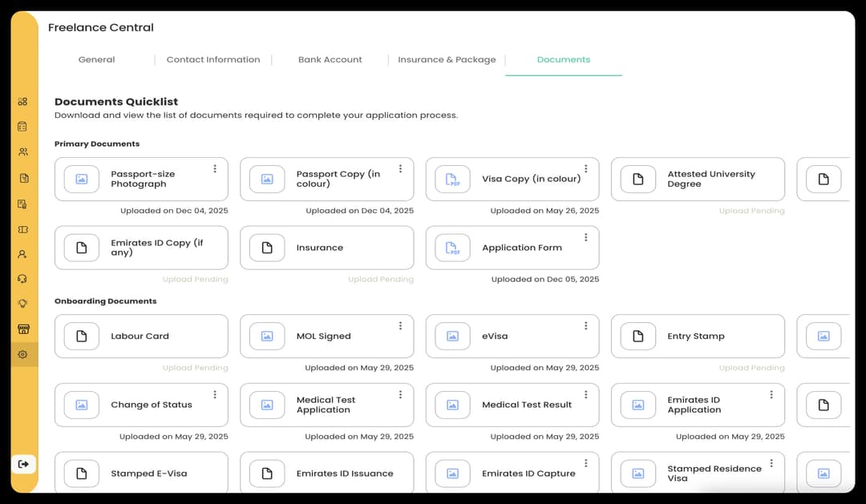Open three-dot menu on Visa Copy card
This screenshot has height=504, width=866.
click(x=586, y=169)
